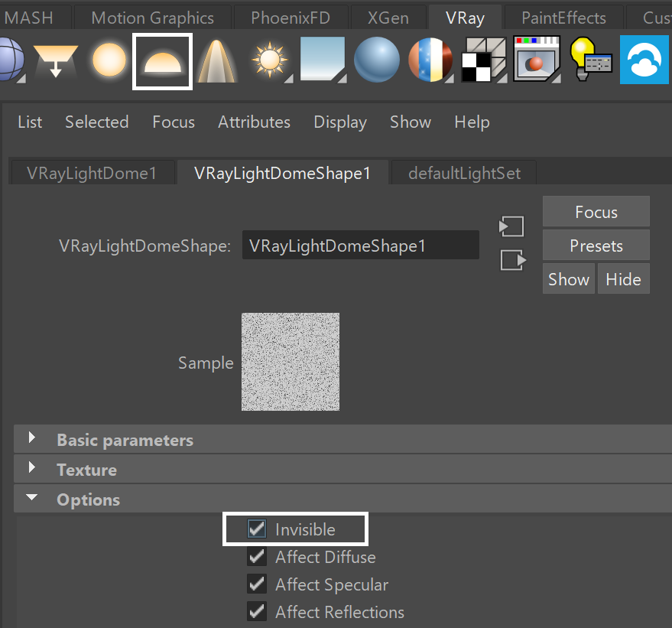Uncheck the Affect Diffuse option

coord(257,556)
